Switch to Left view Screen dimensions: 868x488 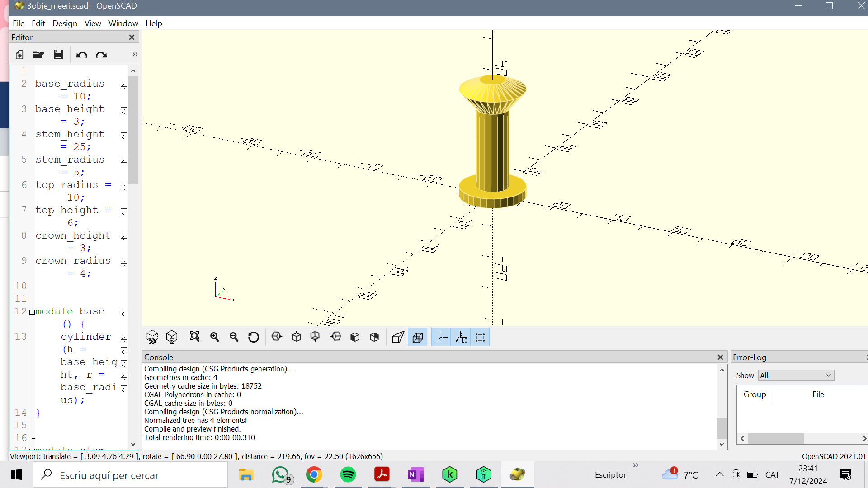pyautogui.click(x=336, y=337)
